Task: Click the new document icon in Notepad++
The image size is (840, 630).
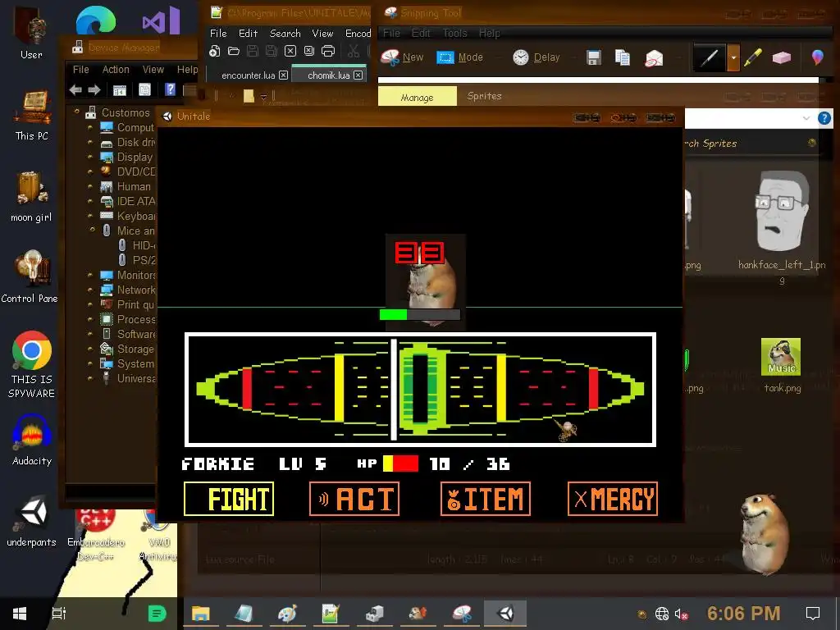Action: point(215,51)
